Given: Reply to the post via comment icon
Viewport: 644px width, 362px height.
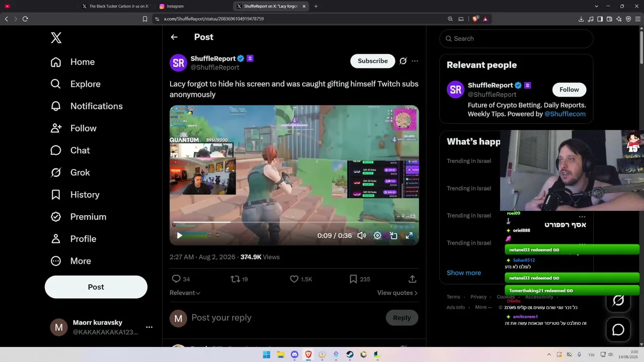Looking at the screenshot, I should [x=176, y=279].
